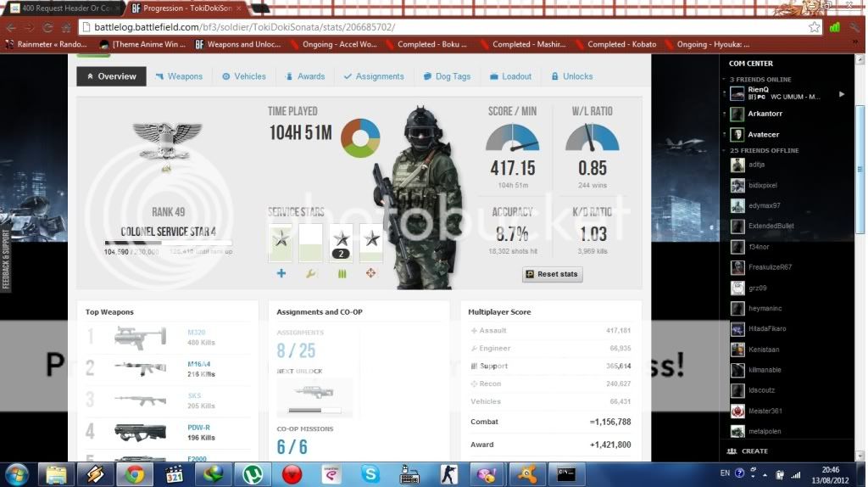Image resolution: width=868 pixels, height=487 pixels.
Task: Open the Ongoing - Accel Wo... bookmark
Action: point(333,44)
